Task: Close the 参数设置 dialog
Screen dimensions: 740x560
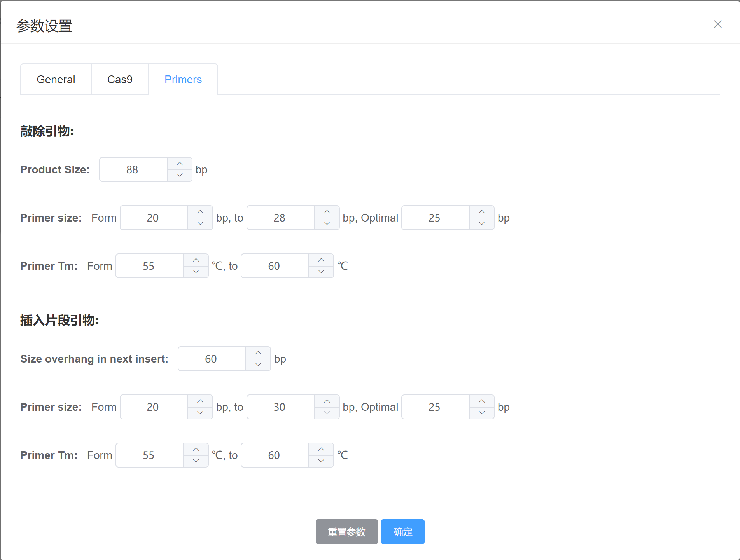Action: coord(717,24)
